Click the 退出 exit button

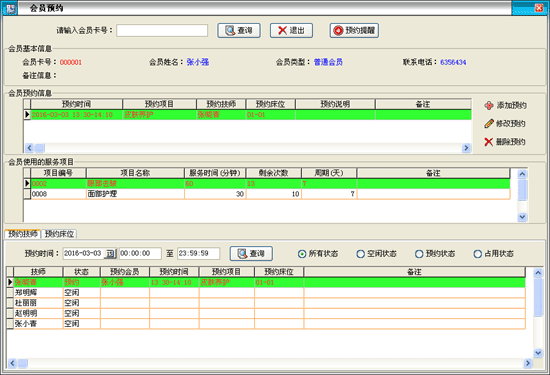(291, 31)
